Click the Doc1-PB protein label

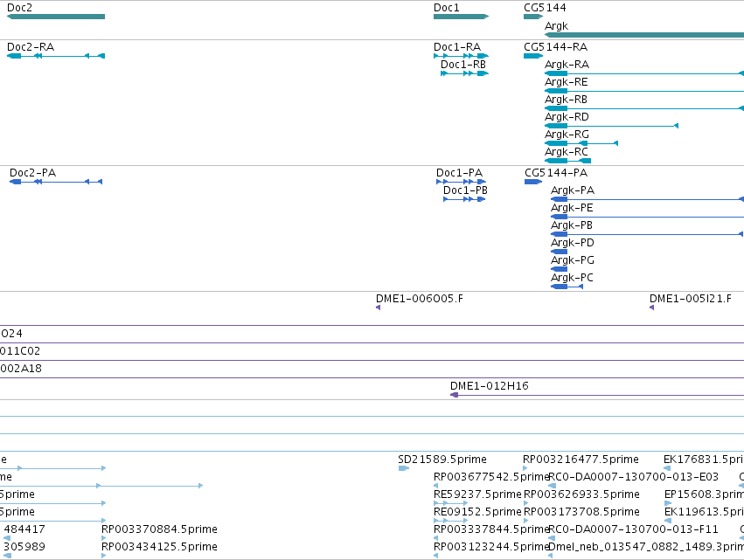(x=465, y=190)
